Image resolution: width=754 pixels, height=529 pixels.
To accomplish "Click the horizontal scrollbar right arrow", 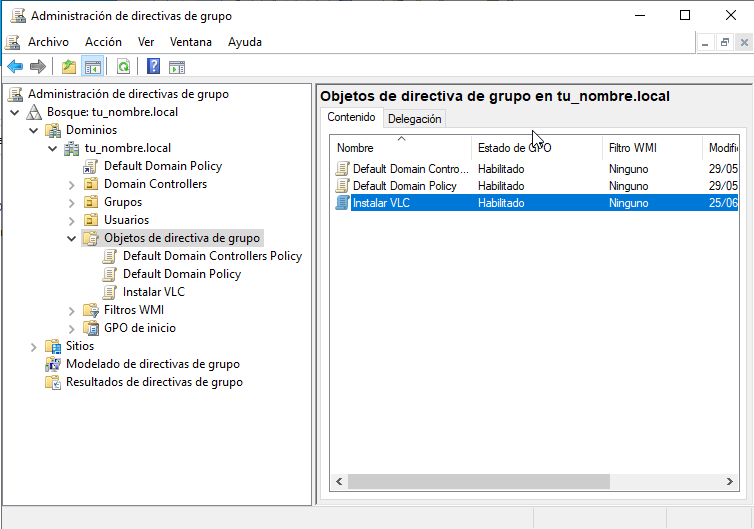I will [x=729, y=481].
